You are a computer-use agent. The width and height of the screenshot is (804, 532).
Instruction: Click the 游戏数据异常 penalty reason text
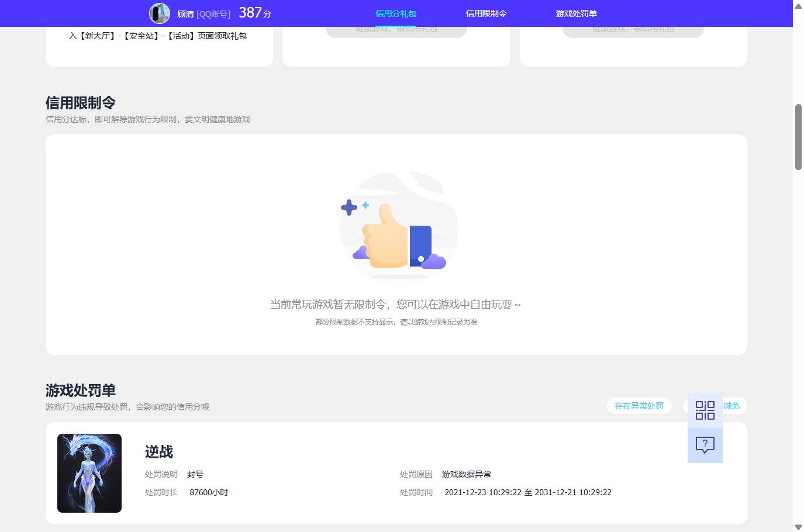[x=466, y=474]
